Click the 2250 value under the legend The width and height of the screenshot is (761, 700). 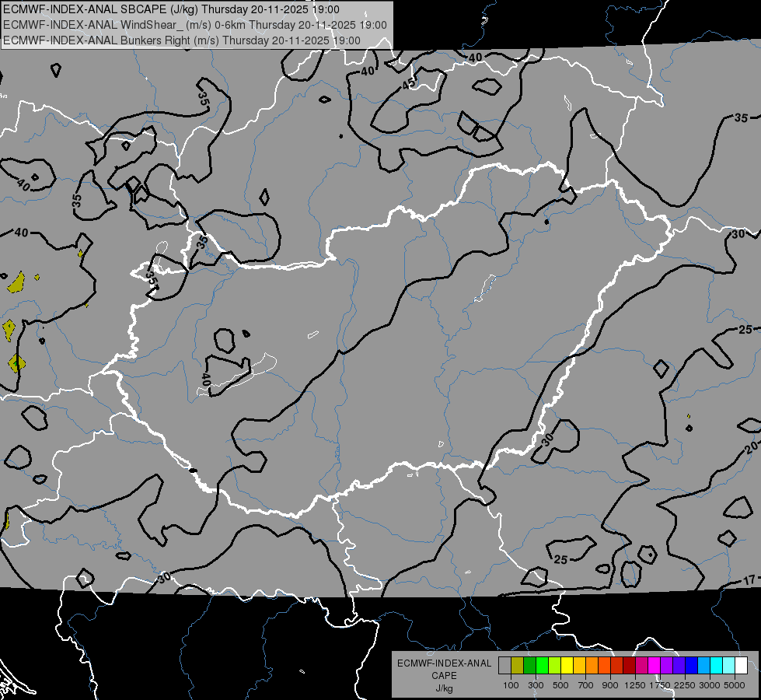point(685,685)
